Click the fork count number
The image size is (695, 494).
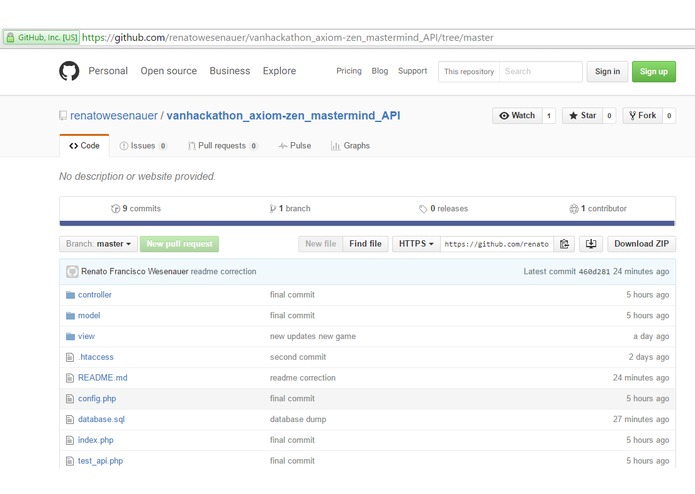[669, 116]
